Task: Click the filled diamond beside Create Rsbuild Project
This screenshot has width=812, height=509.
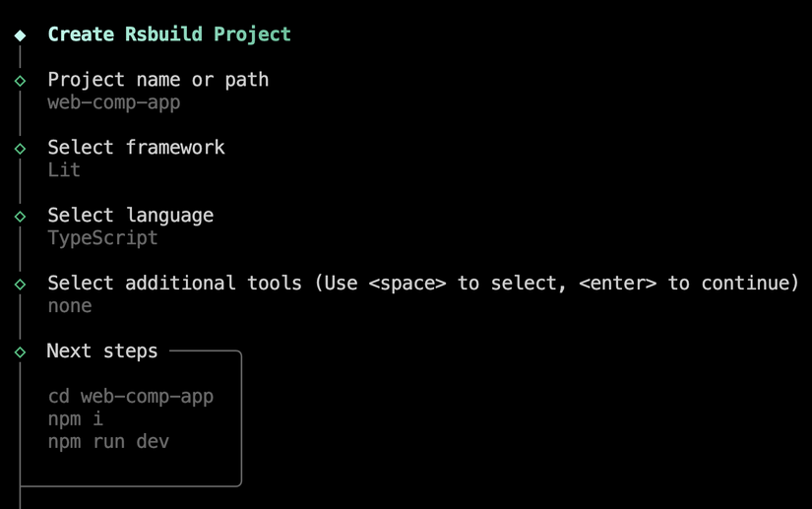Action: coord(20,34)
